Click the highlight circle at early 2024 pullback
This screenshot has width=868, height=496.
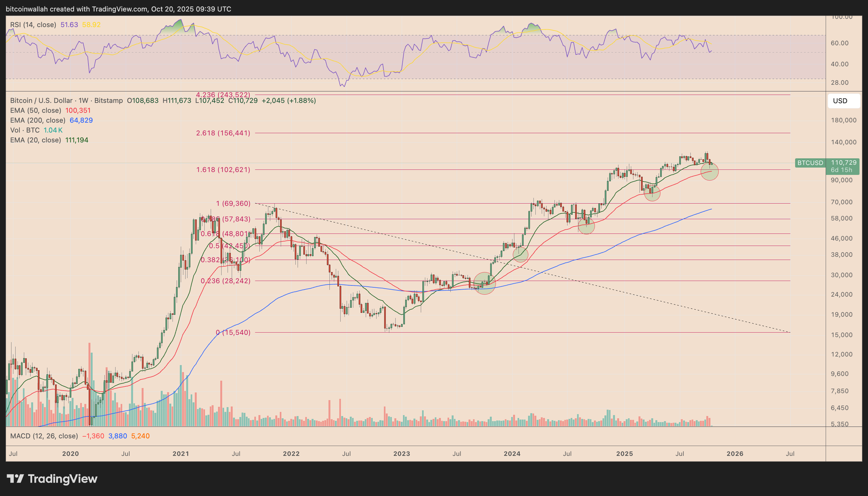click(520, 254)
